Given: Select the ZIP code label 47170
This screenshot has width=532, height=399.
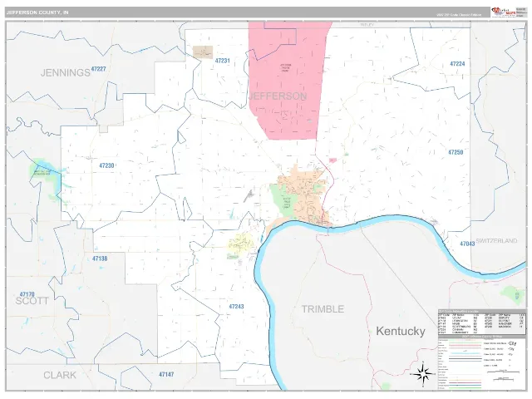Looking at the screenshot, I should pos(27,294).
